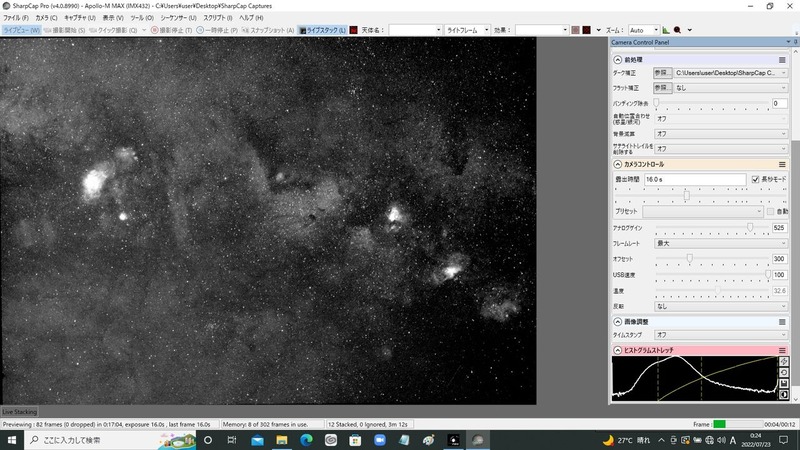Open the 前処理 section hamburger menu
The height and width of the screenshot is (450, 800).
point(782,60)
